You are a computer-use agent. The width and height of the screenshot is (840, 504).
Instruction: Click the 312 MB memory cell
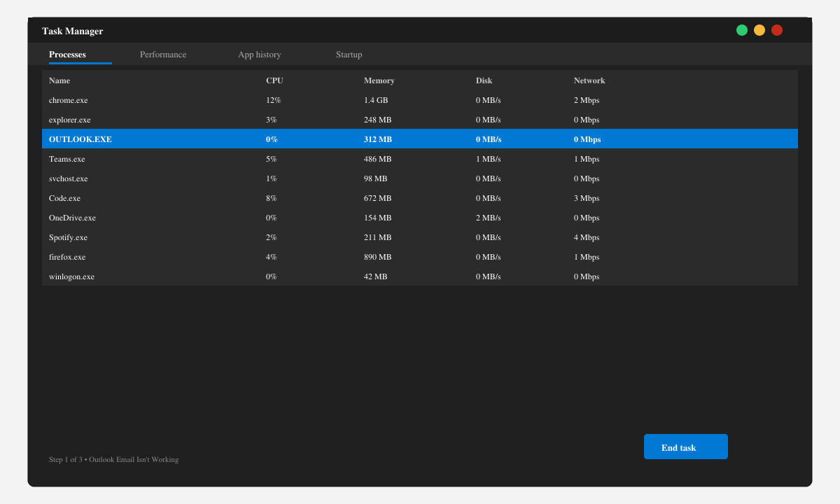[x=378, y=139]
